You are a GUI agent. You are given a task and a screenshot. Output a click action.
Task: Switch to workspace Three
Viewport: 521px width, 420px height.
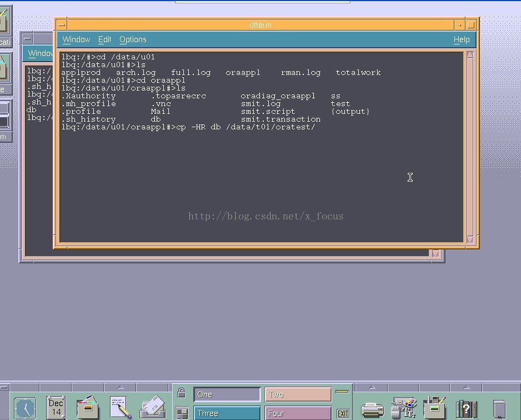pyautogui.click(x=227, y=413)
